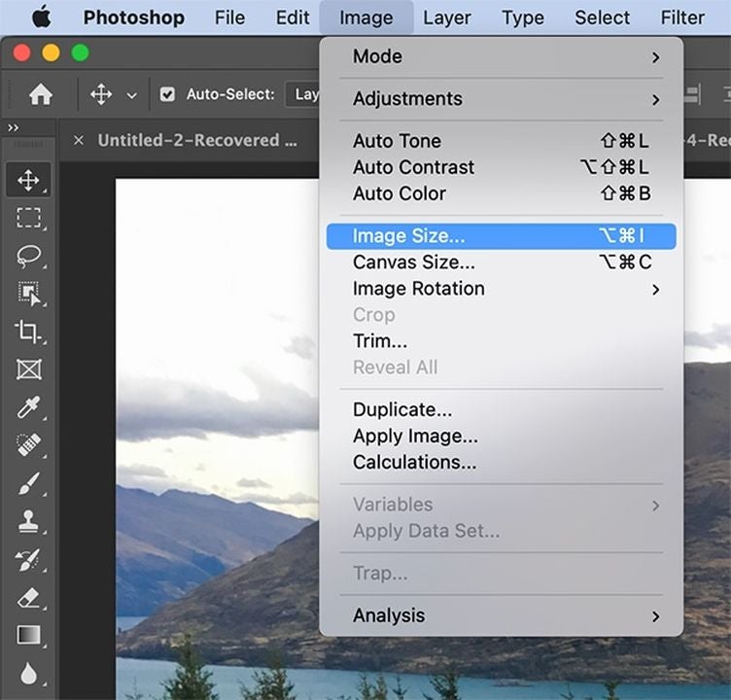Screen dimensions: 731x700
Task: Open the Auto-Select Layer dropdown
Action: click(x=304, y=94)
